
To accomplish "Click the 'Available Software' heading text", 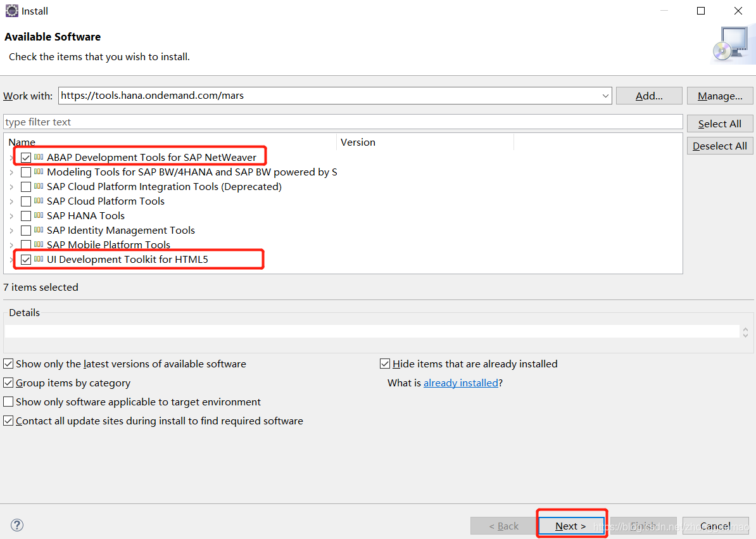I will pos(53,37).
